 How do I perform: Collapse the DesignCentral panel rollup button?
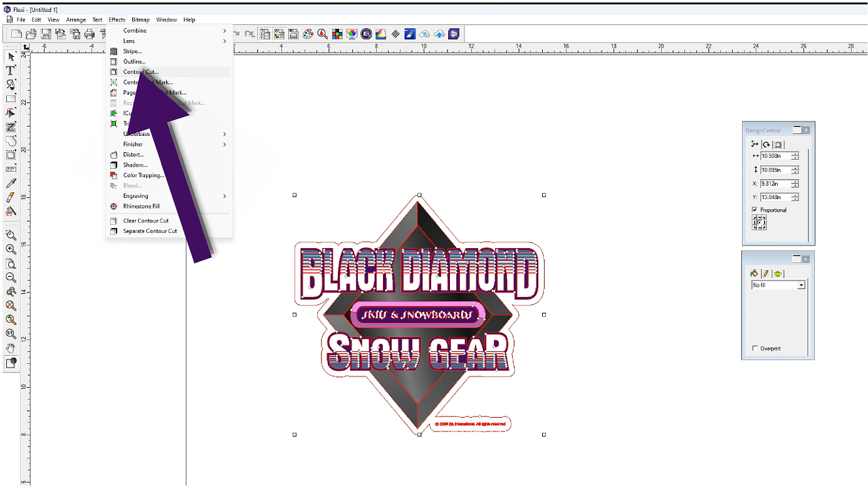pos(797,130)
